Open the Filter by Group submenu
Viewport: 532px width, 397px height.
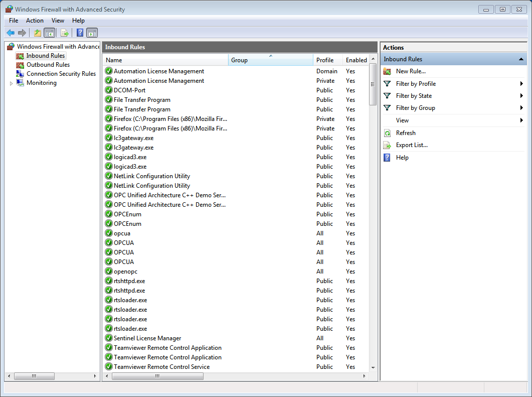tap(454, 108)
